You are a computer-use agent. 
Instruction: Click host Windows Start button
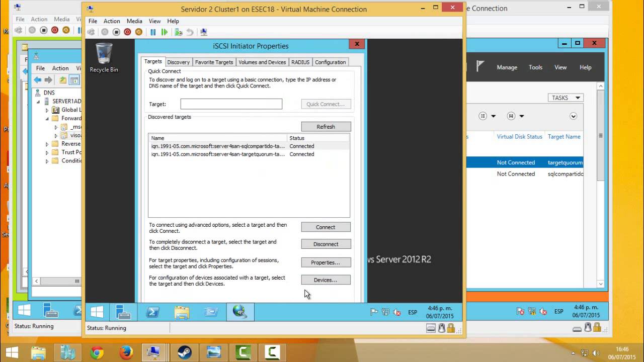click(12, 353)
